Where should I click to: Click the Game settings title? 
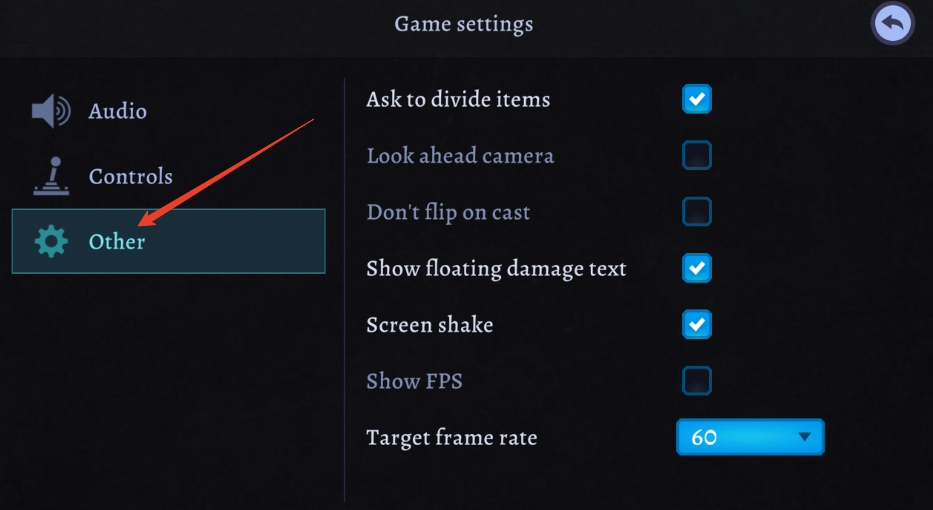[464, 24]
